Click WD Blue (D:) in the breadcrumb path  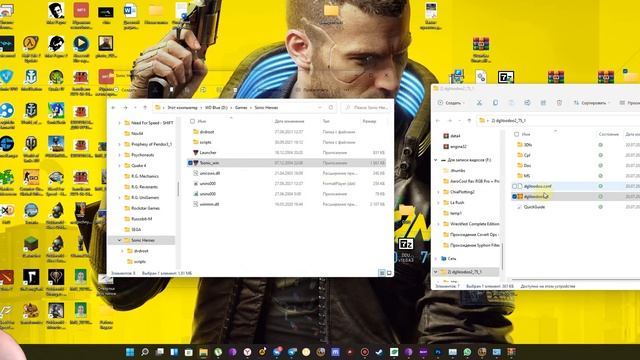tap(216, 107)
